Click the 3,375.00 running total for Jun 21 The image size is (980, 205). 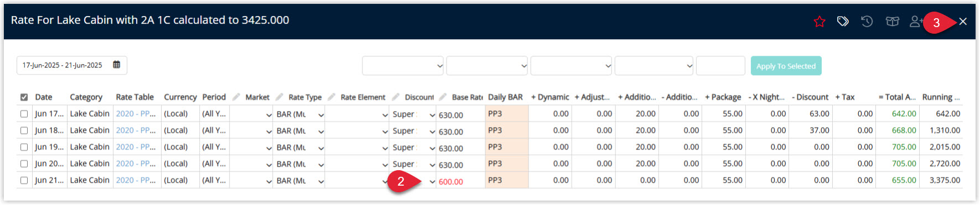945,180
